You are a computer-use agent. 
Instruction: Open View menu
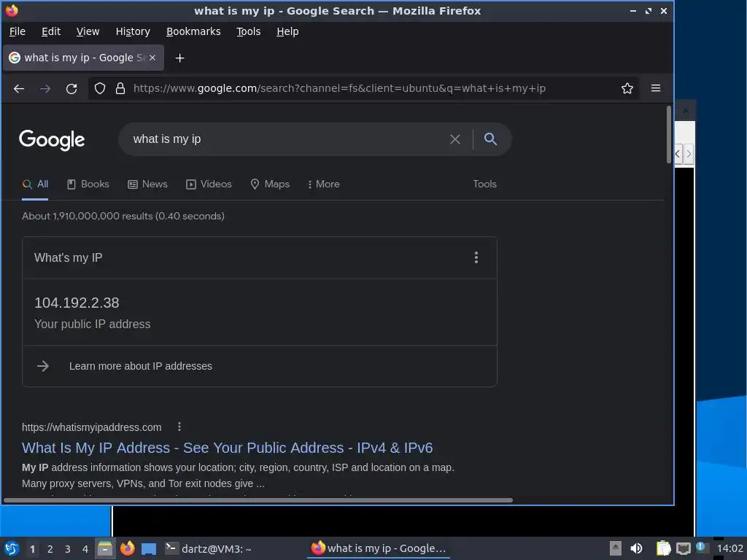(88, 31)
